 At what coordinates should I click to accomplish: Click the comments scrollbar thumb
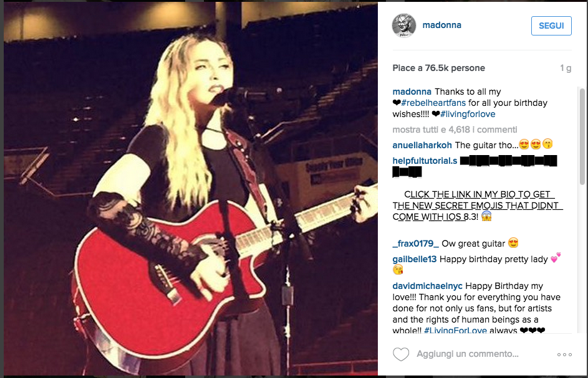tap(582, 136)
